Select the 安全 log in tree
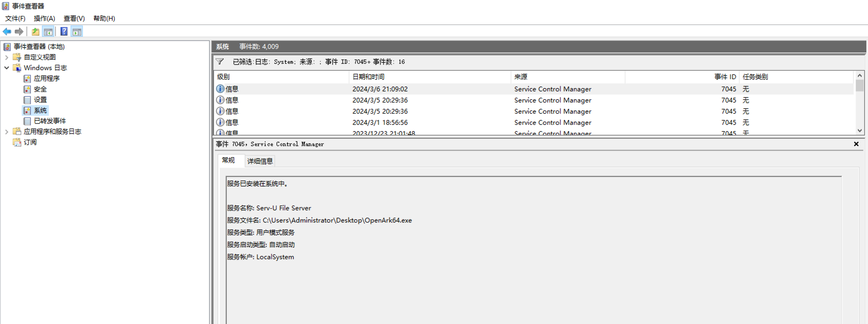 point(40,89)
